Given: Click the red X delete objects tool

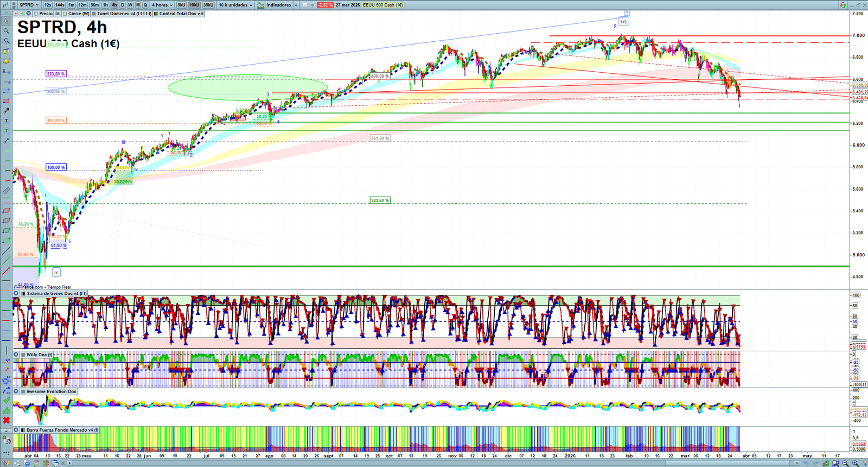Looking at the screenshot, I should click(6, 420).
